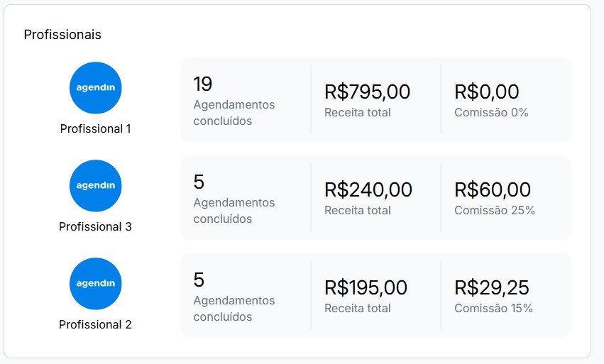Click Profissional 3's agendin avatar icon

(x=95, y=186)
